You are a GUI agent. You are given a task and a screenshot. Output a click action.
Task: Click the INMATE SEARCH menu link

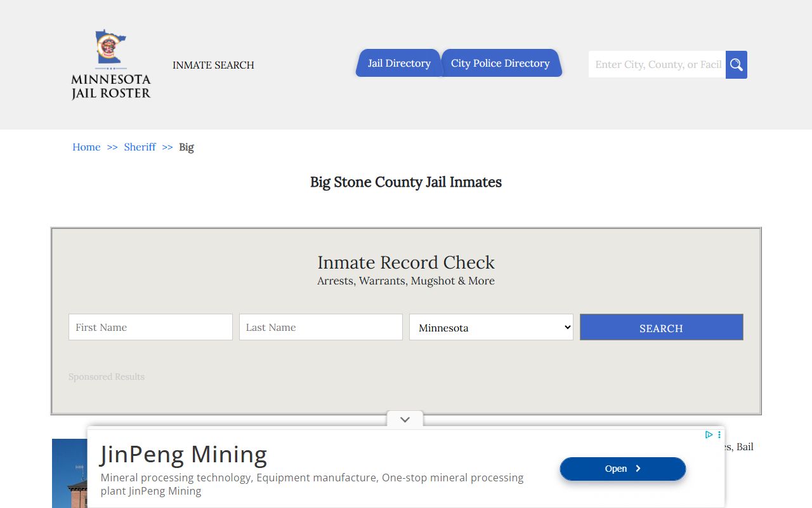pos(213,65)
